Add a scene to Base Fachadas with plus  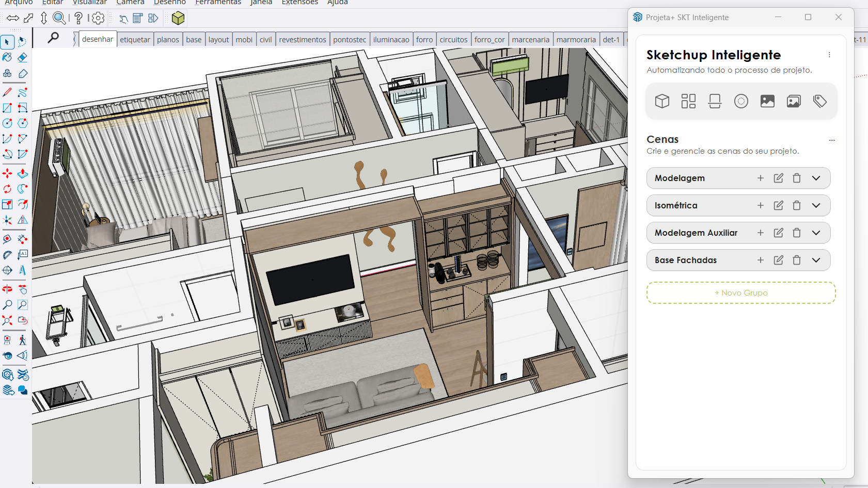click(761, 260)
